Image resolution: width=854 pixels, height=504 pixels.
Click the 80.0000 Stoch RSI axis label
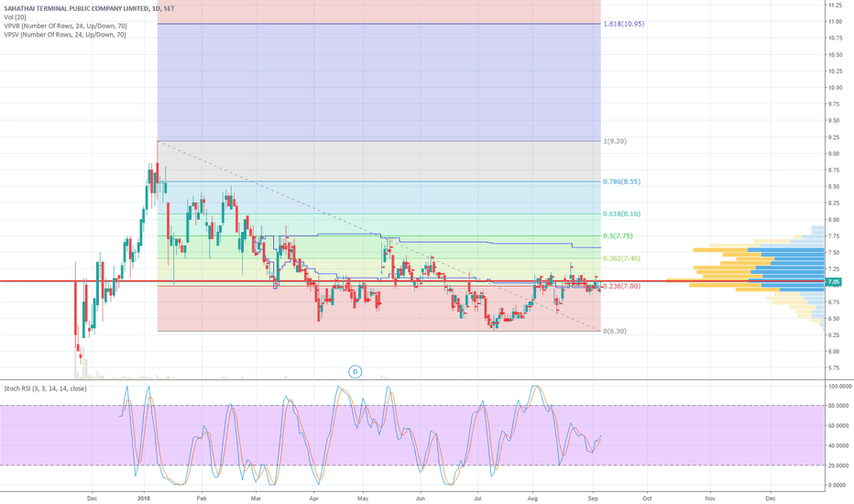(840, 406)
